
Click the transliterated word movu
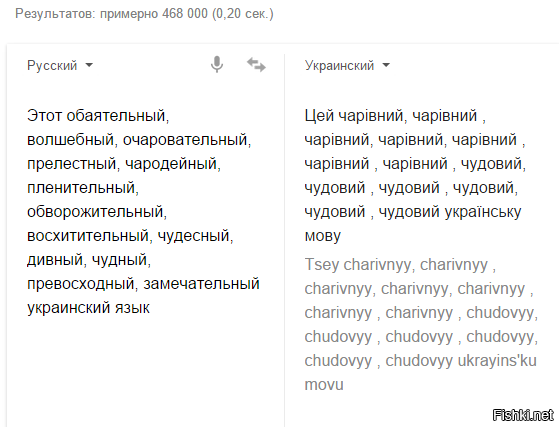pos(324,385)
